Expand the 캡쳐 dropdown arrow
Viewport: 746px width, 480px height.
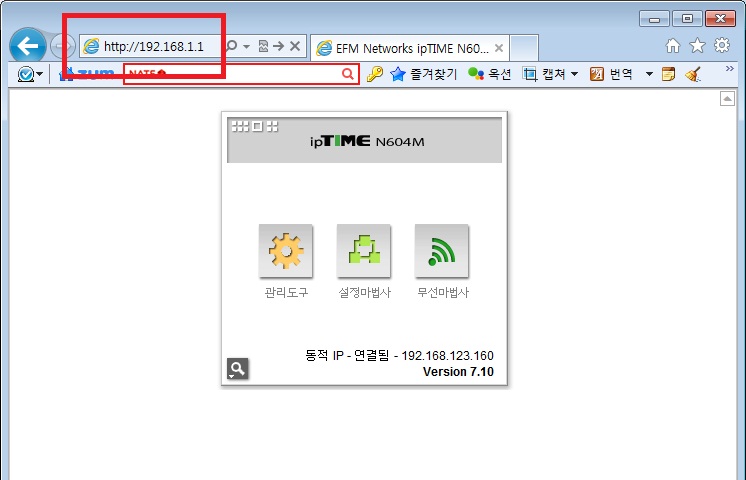coord(574,74)
